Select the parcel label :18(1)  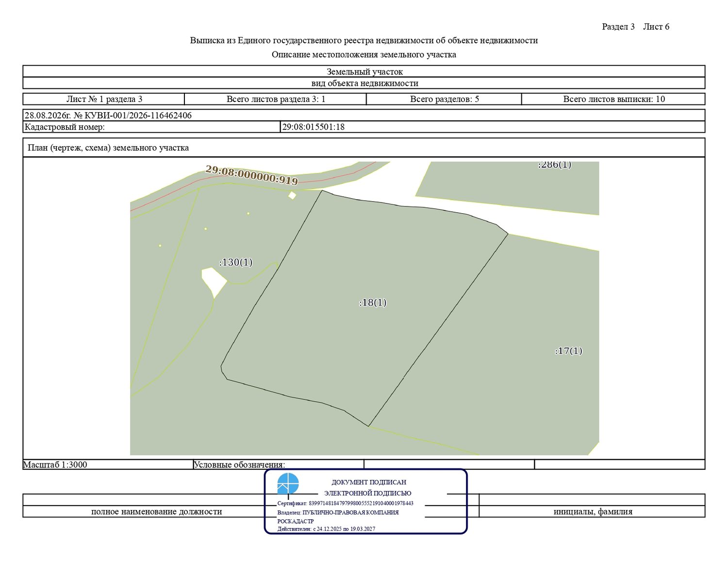373,303
